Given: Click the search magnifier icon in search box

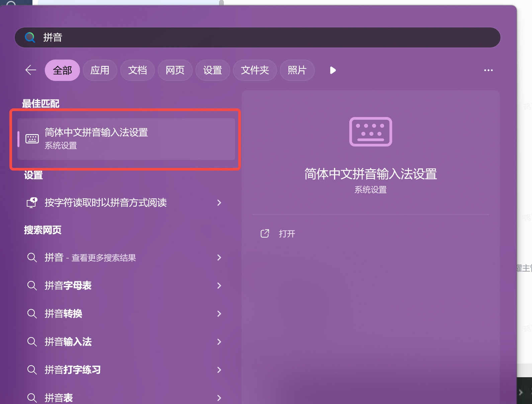Looking at the screenshot, I should [x=30, y=37].
